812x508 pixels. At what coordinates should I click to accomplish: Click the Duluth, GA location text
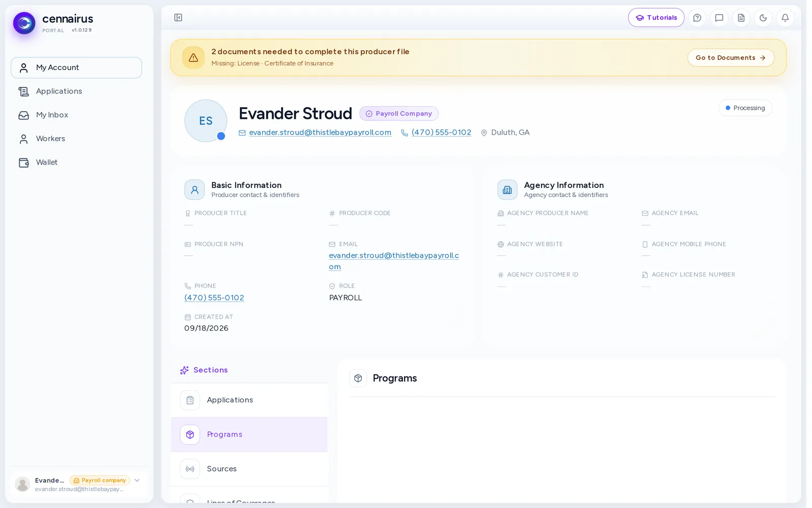pos(510,133)
